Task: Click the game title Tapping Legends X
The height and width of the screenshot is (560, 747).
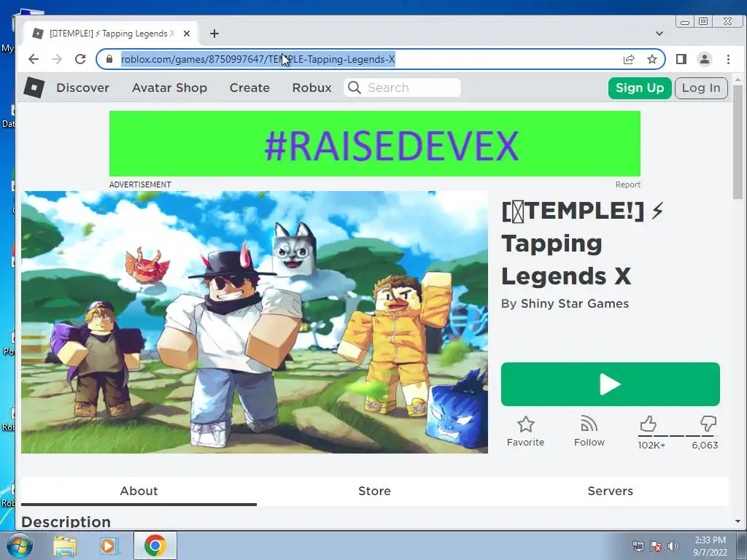Action: (582, 244)
